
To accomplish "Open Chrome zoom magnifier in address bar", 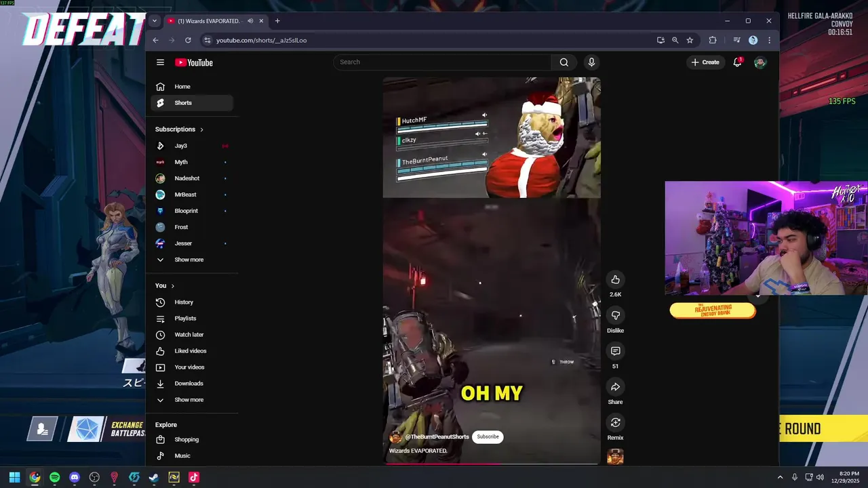I will (x=675, y=40).
